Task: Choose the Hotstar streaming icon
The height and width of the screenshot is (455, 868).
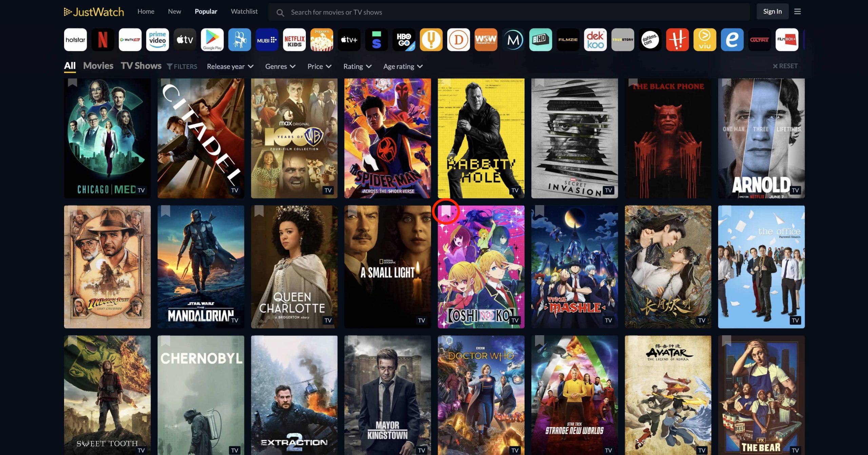Action: tap(75, 40)
